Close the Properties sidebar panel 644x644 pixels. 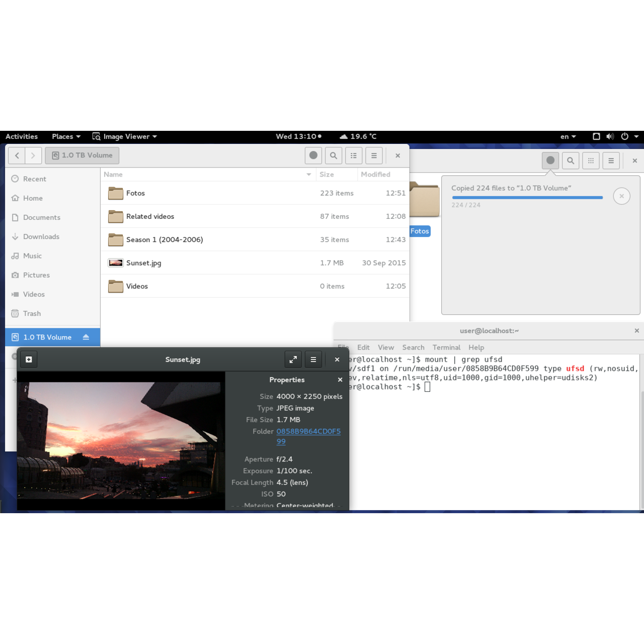pos(340,380)
